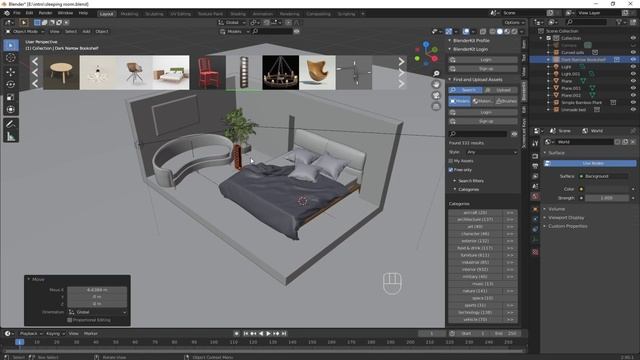Select the Models asset type button
The image size is (640, 360).
click(460, 101)
